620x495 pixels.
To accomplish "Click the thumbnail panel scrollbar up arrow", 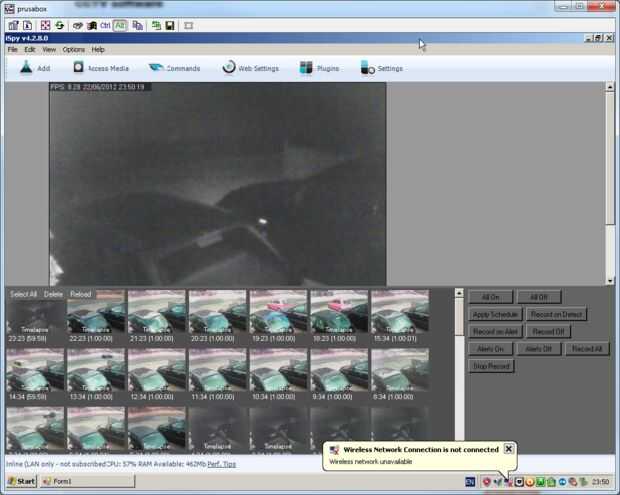I will pyautogui.click(x=459, y=293).
